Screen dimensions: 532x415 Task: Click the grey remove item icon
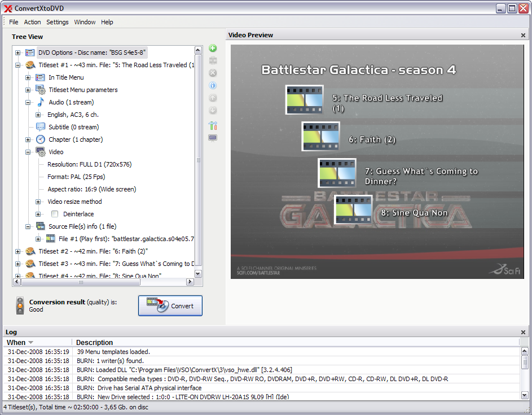(213, 73)
